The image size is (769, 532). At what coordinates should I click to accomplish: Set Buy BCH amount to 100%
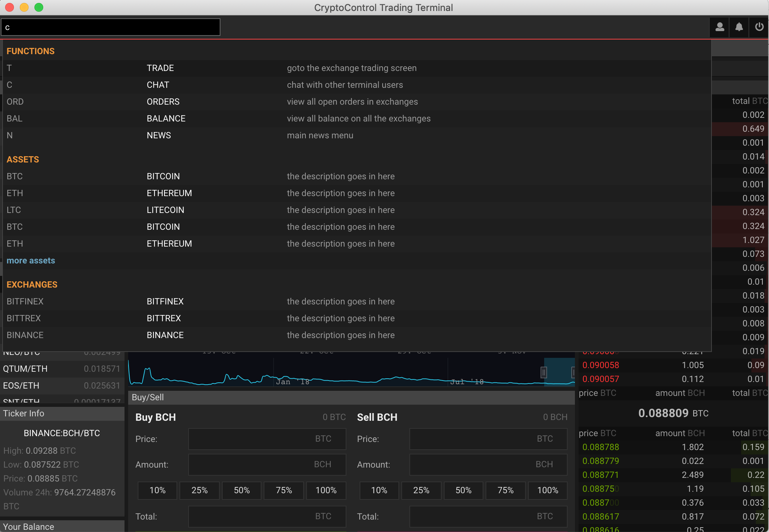click(x=326, y=490)
